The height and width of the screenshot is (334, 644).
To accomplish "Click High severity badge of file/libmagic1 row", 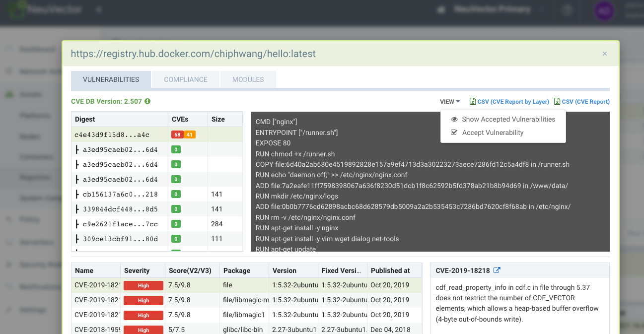I will [143, 315].
